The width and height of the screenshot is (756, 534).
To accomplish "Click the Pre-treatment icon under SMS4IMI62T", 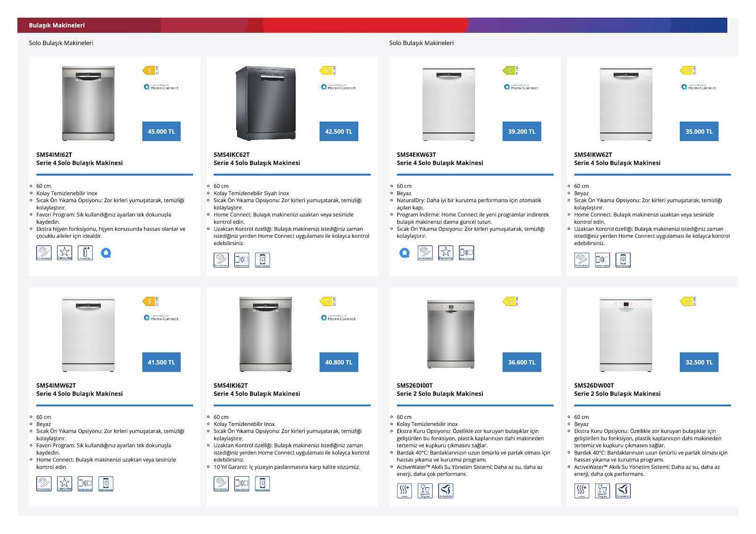I will pos(44,253).
